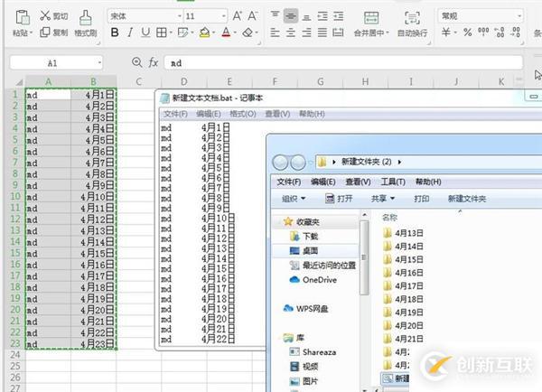Screen dimensions: 542x392
Task: Select 下载 in Explorer sidebar
Action: [x=304, y=236]
